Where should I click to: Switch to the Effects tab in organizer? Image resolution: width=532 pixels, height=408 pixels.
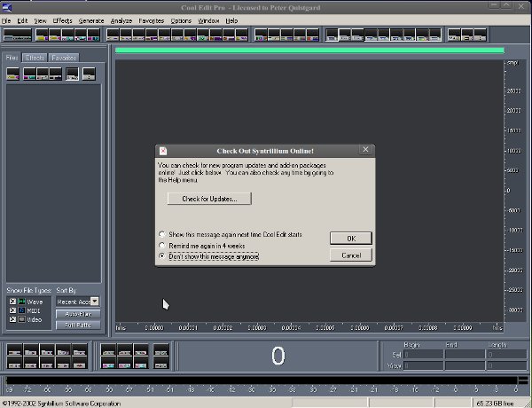(35, 58)
